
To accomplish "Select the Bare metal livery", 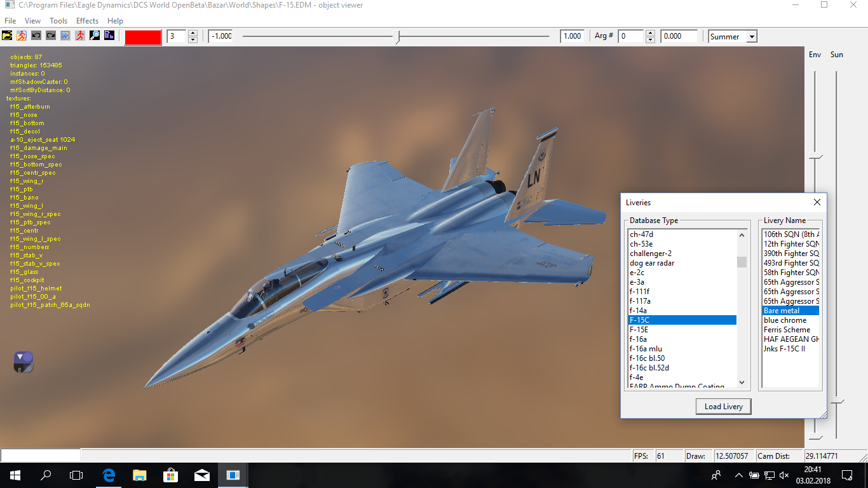I will [x=790, y=311].
